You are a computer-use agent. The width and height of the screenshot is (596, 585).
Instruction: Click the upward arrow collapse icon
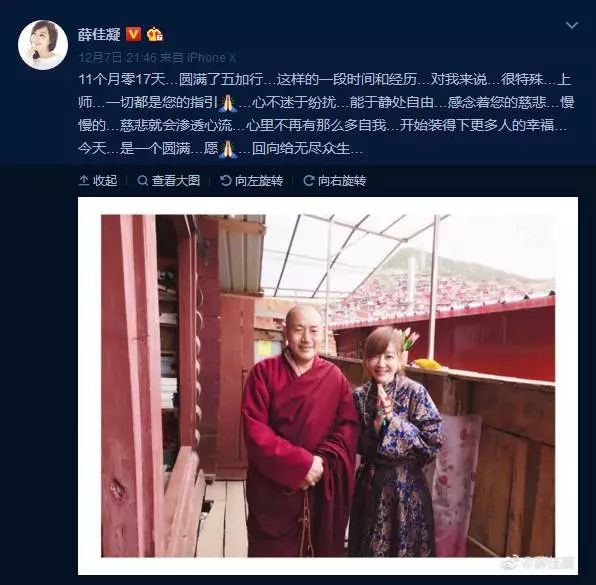[x=84, y=181]
